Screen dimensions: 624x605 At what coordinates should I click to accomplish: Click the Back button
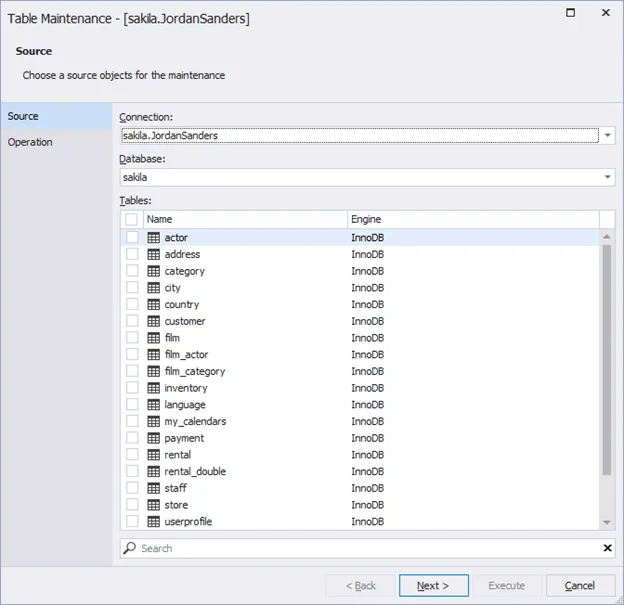361,585
